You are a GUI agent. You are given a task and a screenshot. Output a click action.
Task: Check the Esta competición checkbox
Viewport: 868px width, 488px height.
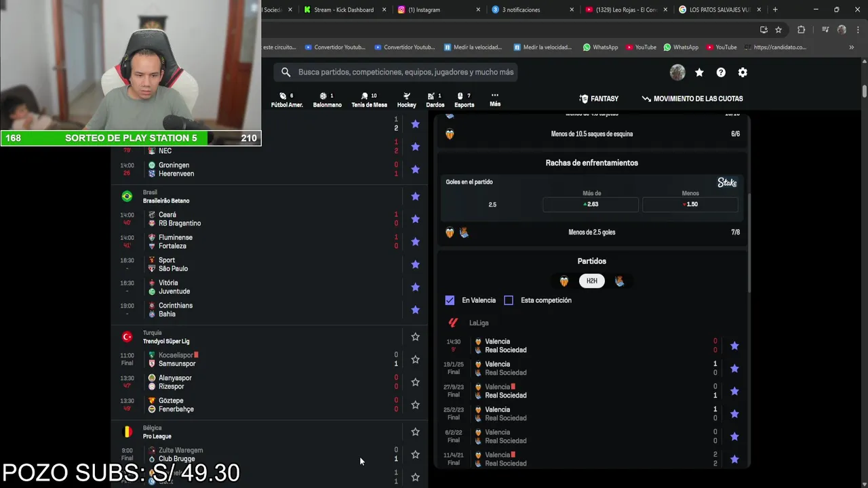click(509, 300)
